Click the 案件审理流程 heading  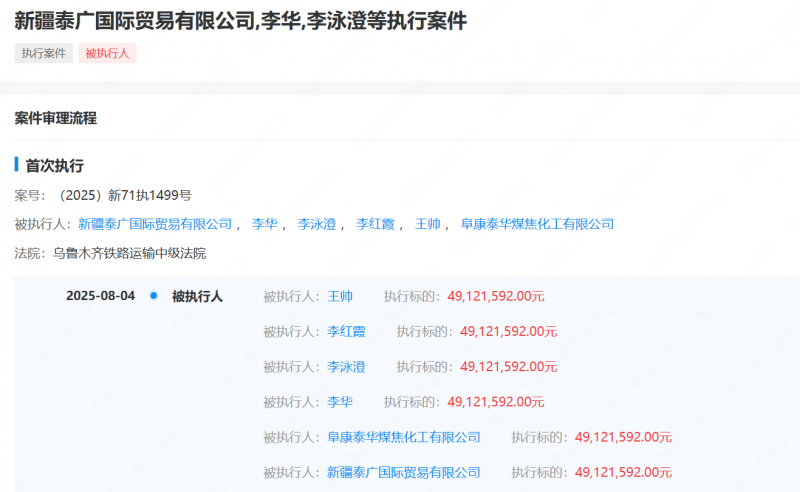tap(56, 118)
